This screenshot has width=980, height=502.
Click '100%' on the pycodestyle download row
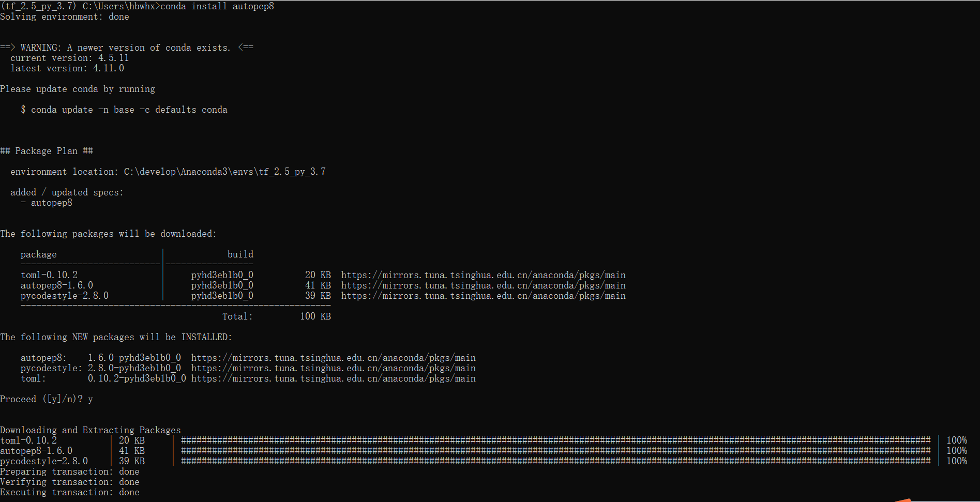tap(957, 461)
